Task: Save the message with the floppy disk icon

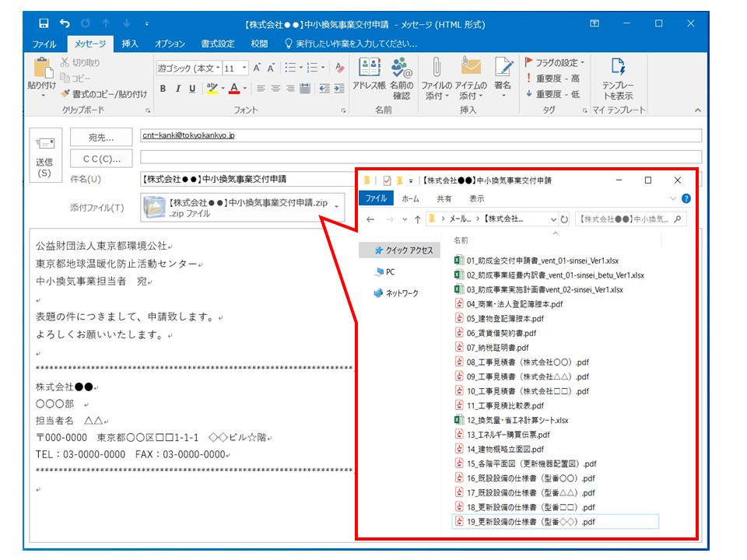Action: pyautogui.click(x=44, y=23)
